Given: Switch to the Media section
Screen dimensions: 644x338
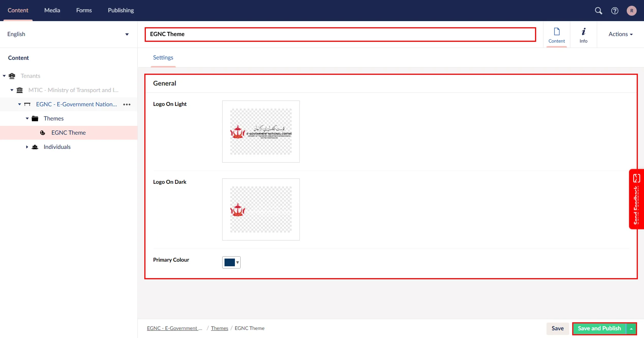Looking at the screenshot, I should point(52,10).
